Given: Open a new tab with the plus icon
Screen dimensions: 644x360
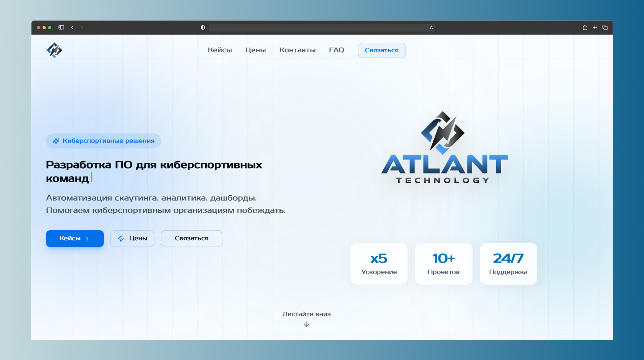Looking at the screenshot, I should click(595, 27).
